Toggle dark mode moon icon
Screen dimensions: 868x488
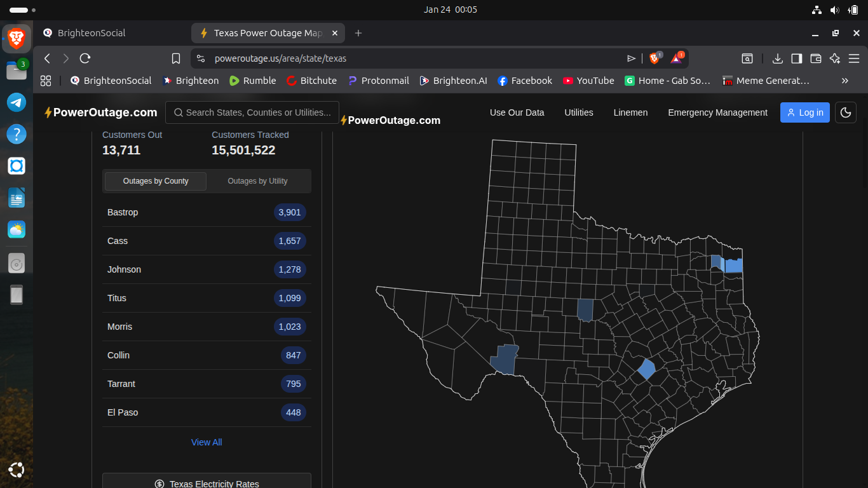(x=845, y=112)
